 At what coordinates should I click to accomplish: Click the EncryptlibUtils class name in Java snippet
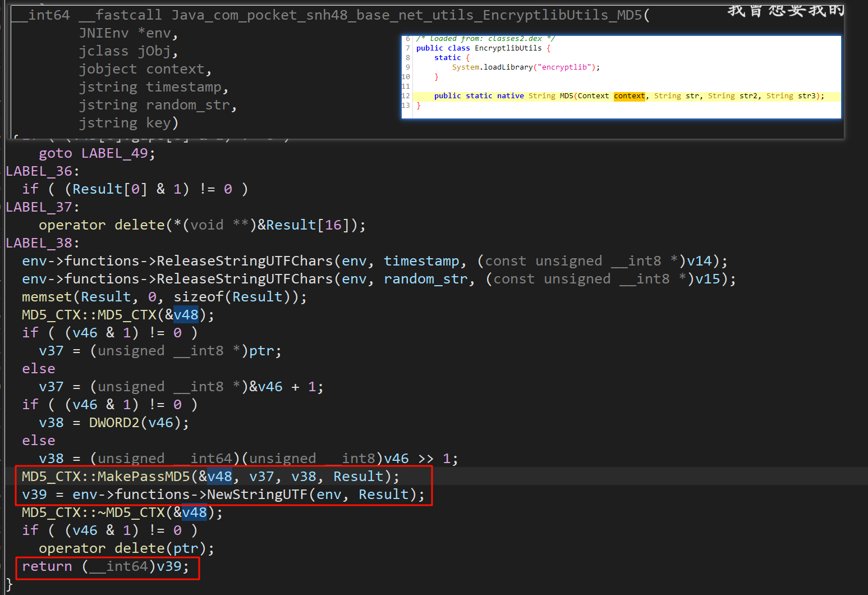point(508,48)
